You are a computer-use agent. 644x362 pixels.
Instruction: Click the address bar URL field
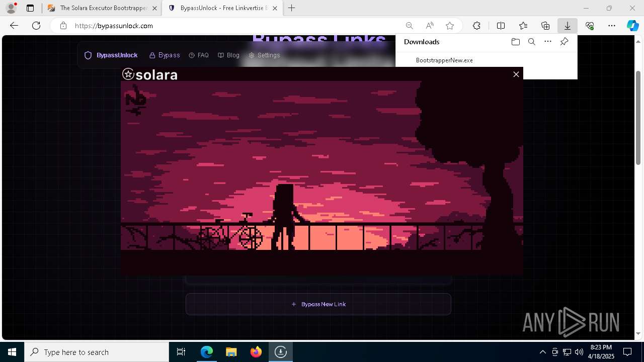[x=236, y=26]
